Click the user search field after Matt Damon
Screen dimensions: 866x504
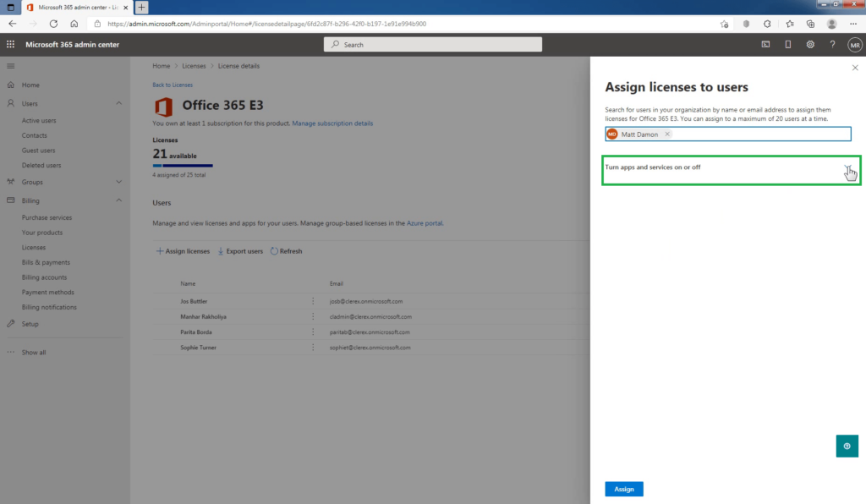[762, 134]
